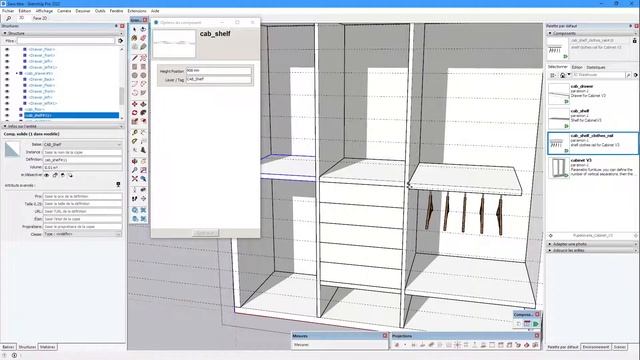Collapse the cab_drawer#5 tree node
Image resolution: width=640 pixels, height=360 pixels.
[x=17, y=73]
